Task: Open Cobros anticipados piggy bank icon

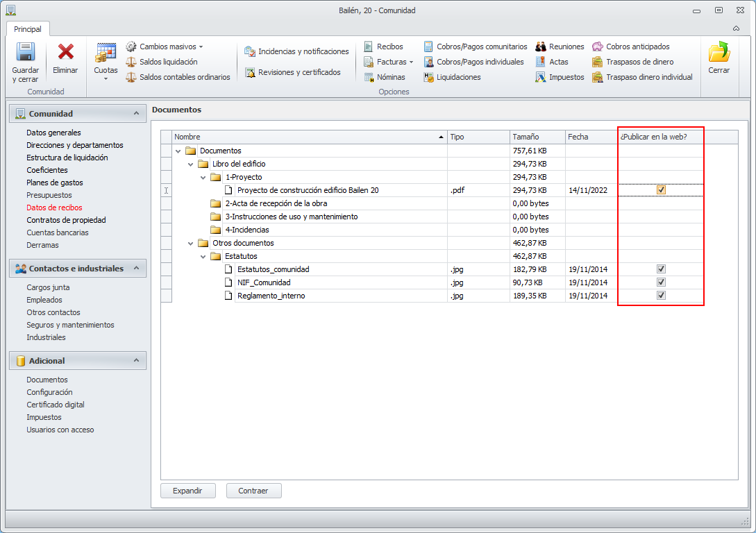Action: point(598,46)
